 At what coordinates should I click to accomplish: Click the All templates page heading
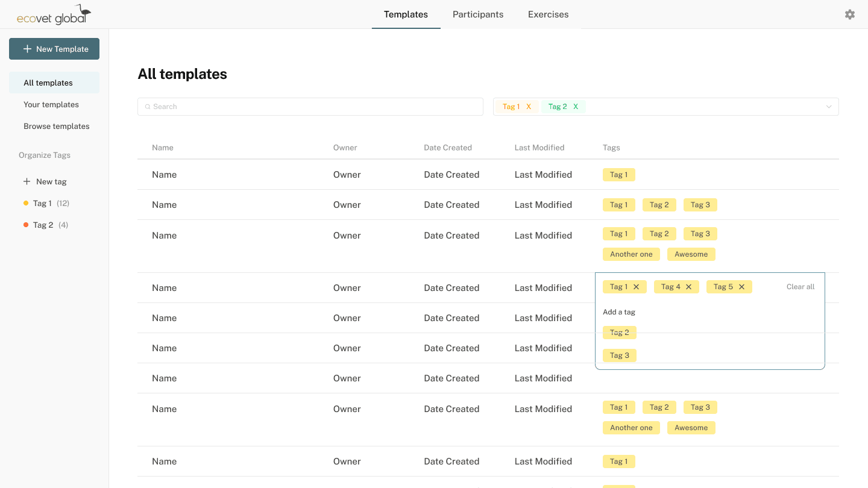click(x=183, y=74)
